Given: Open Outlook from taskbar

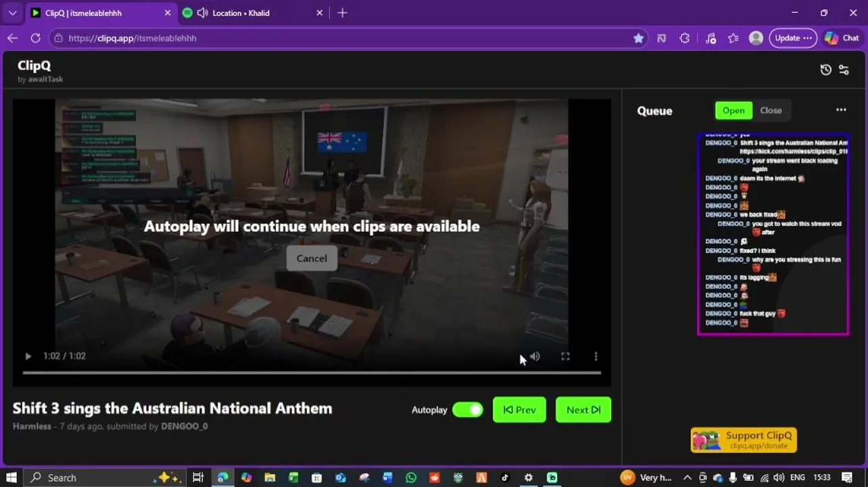Looking at the screenshot, I should 340,478.
